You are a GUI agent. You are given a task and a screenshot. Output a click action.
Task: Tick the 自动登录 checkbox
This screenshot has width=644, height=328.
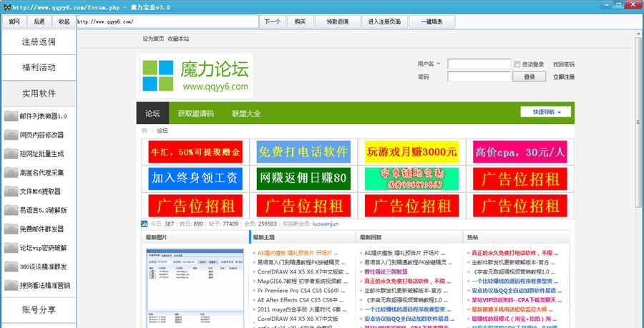point(517,64)
